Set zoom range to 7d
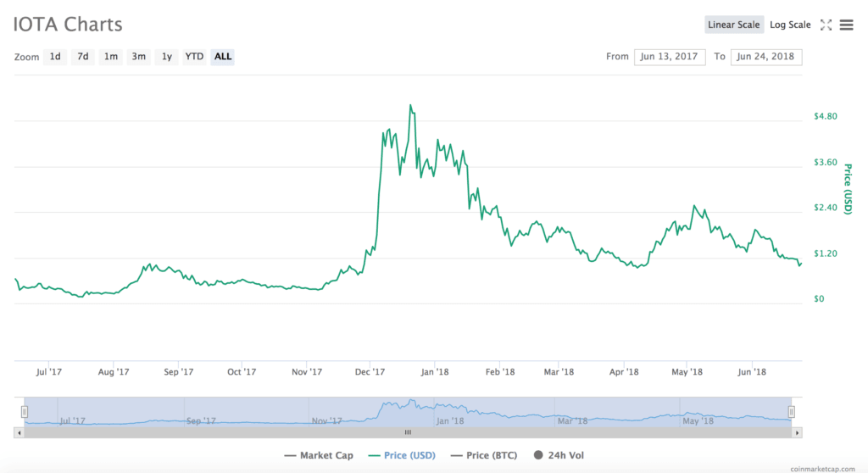This screenshot has width=868, height=473. click(x=83, y=57)
